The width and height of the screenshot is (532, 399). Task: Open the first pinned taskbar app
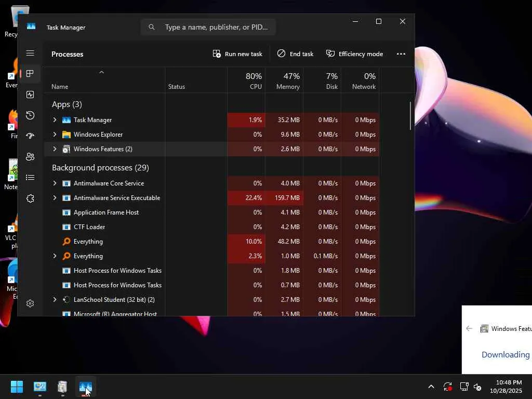[x=39, y=387]
